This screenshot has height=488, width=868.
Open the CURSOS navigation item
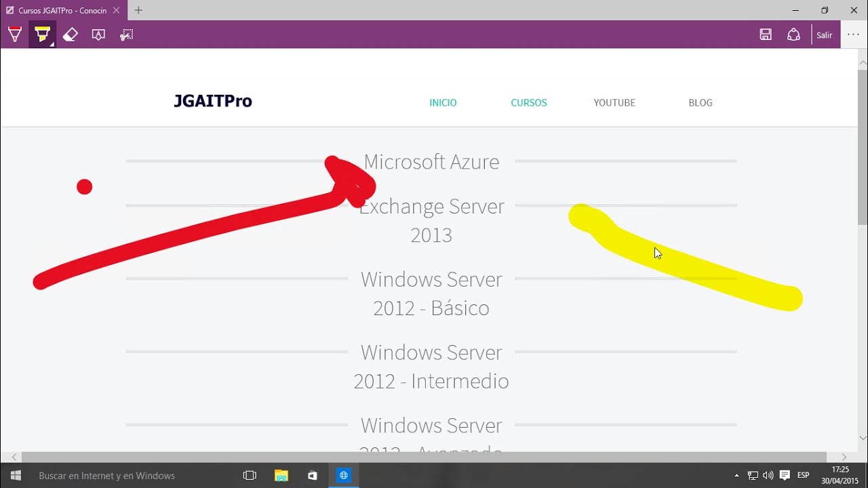coord(529,103)
